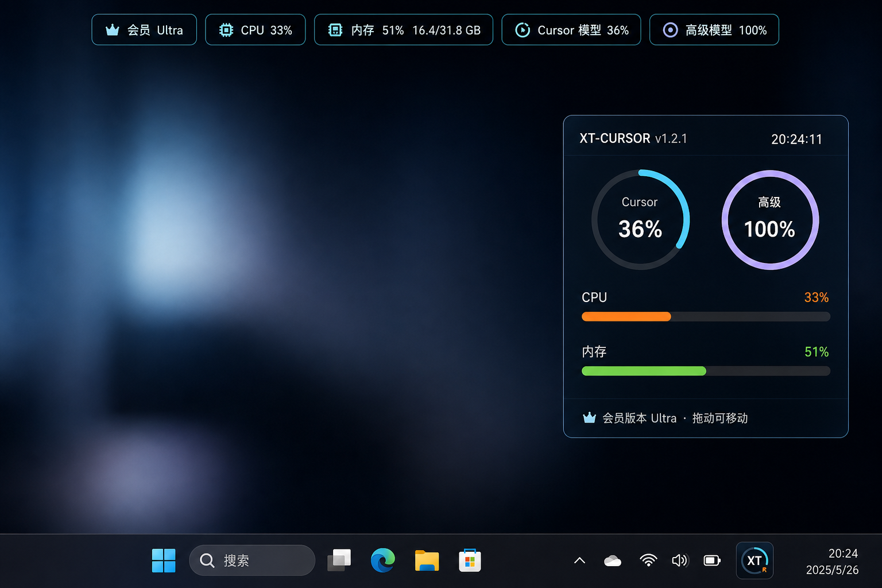Open the Wi-Fi network tray icon
Image resolution: width=882 pixels, height=588 pixels.
click(648, 560)
